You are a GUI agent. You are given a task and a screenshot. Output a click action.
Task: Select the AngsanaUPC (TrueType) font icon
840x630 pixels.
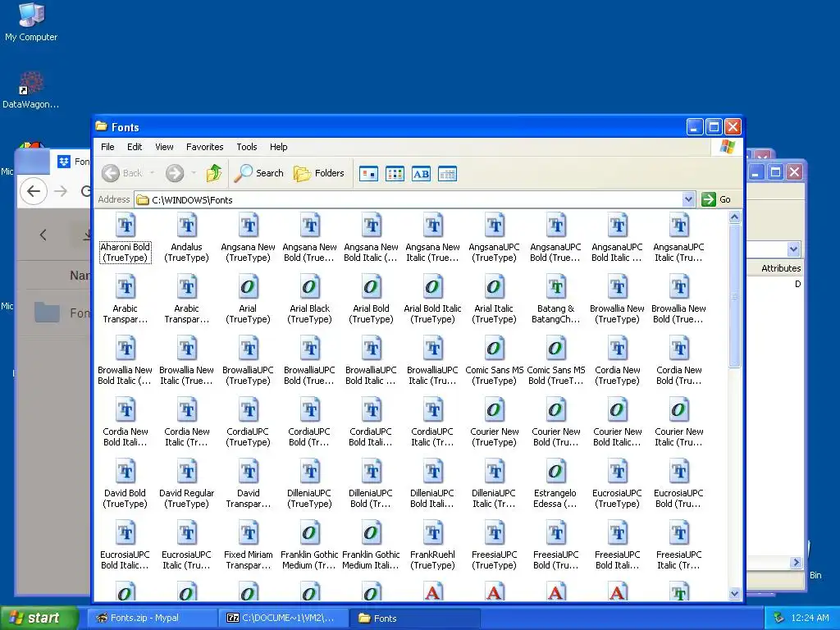(x=495, y=226)
